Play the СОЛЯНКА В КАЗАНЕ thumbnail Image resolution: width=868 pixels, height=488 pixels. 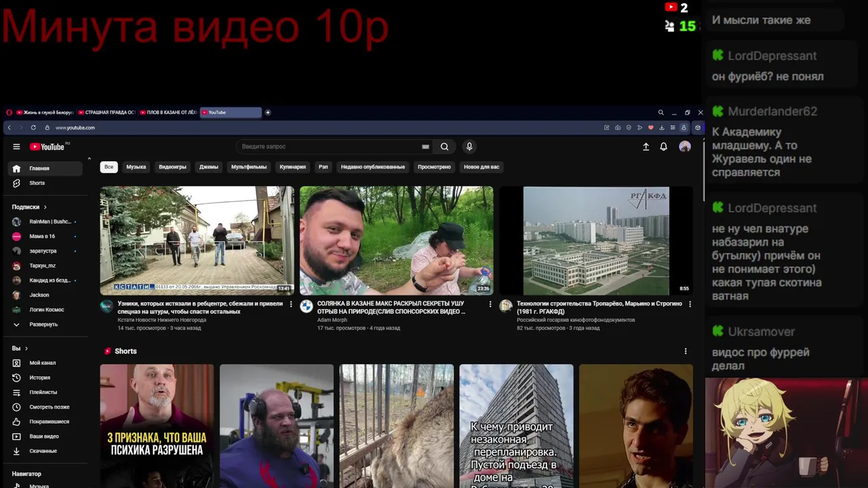[397, 241]
